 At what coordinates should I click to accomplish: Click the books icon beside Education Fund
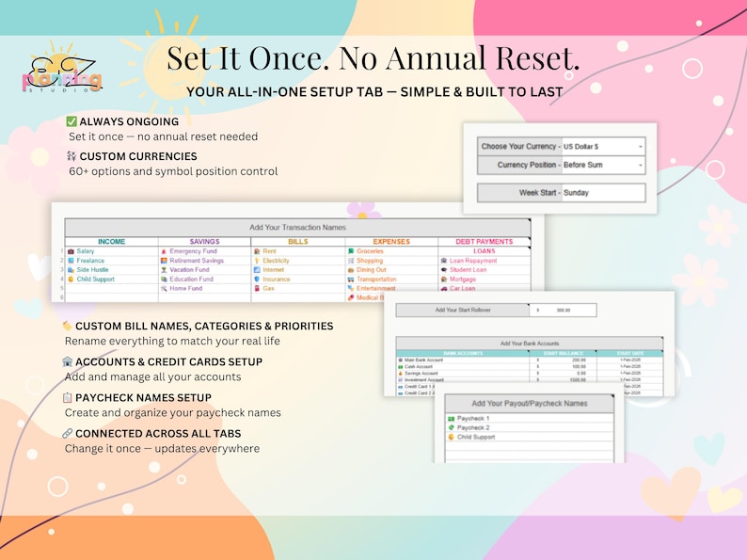(164, 280)
